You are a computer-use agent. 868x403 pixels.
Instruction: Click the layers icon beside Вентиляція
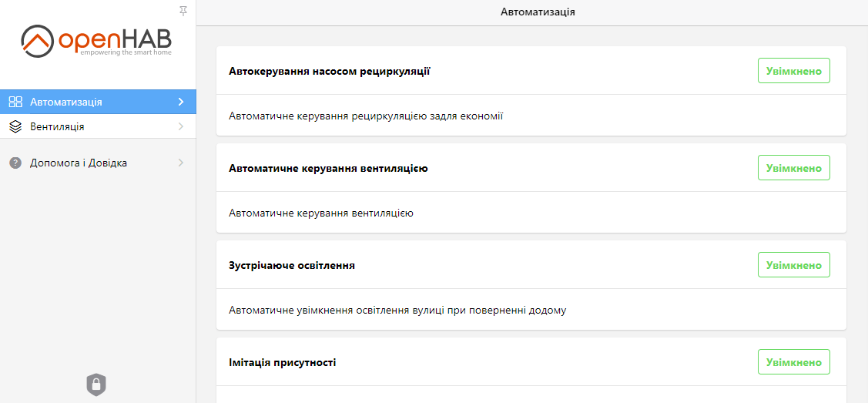(x=15, y=126)
